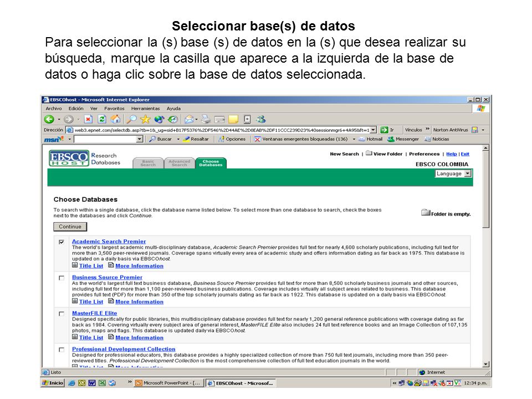The width and height of the screenshot is (532, 399).
Task: Open the Mail button dropdown arrow
Action: 196,120
